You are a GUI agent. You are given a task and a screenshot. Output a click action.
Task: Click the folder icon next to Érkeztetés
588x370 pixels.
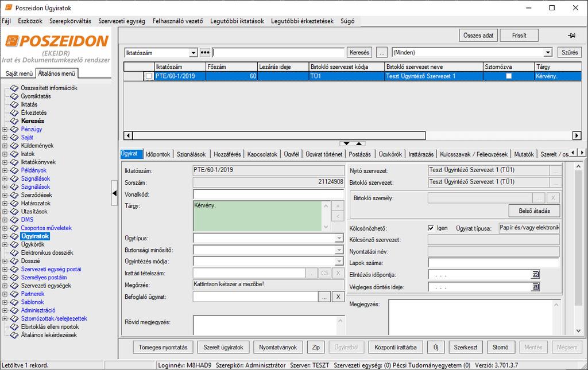tap(14, 113)
